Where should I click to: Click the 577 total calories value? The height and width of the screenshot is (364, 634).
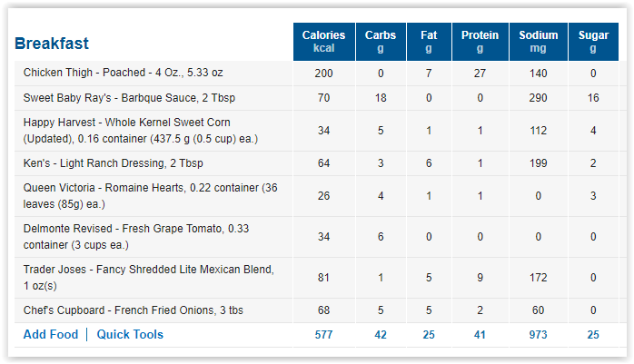323,335
